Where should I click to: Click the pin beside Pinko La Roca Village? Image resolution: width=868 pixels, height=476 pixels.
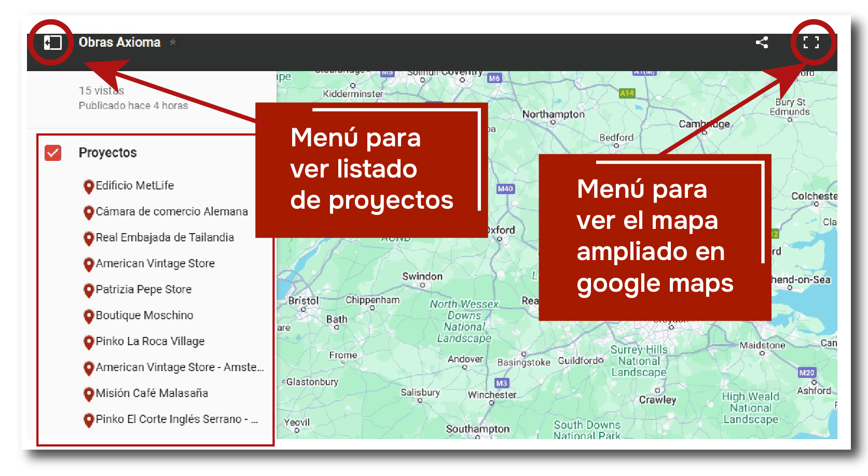(89, 342)
